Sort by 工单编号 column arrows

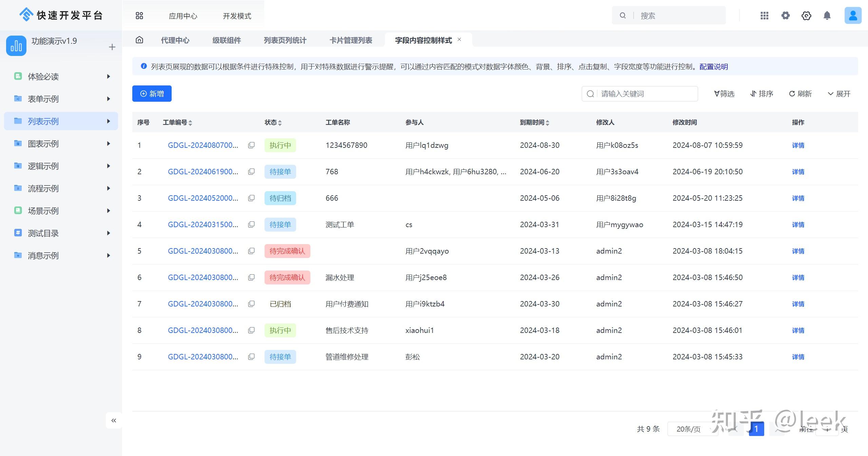tap(190, 123)
